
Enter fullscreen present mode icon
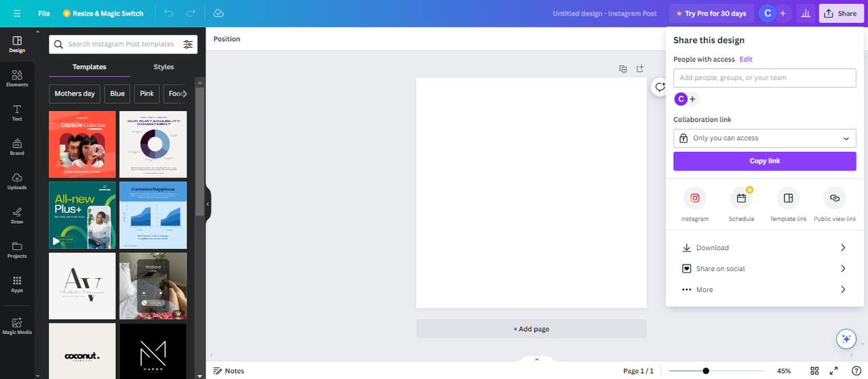(833, 371)
